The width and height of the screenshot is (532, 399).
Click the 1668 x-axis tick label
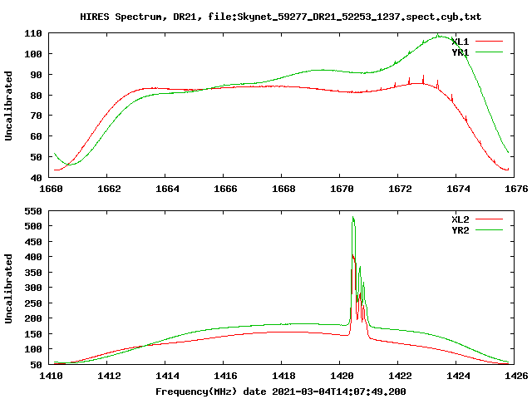[283, 189]
